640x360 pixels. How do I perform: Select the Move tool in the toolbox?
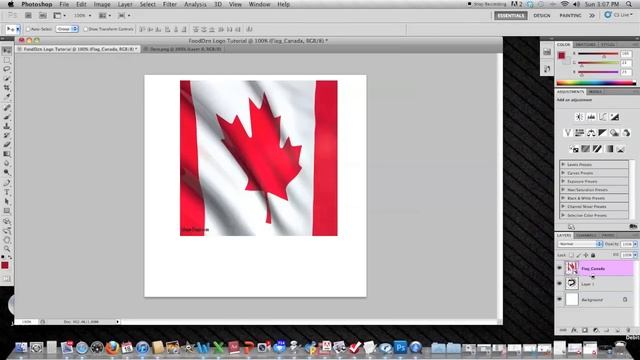click(7, 51)
